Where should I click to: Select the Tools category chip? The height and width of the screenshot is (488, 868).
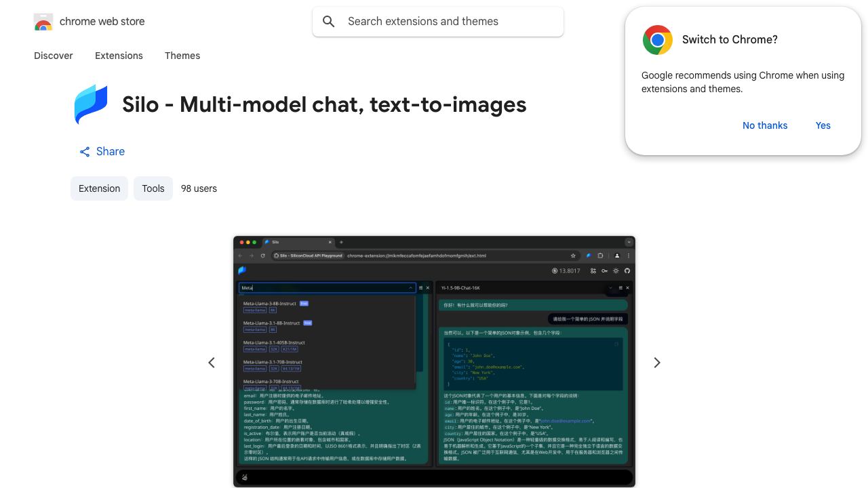(x=153, y=188)
